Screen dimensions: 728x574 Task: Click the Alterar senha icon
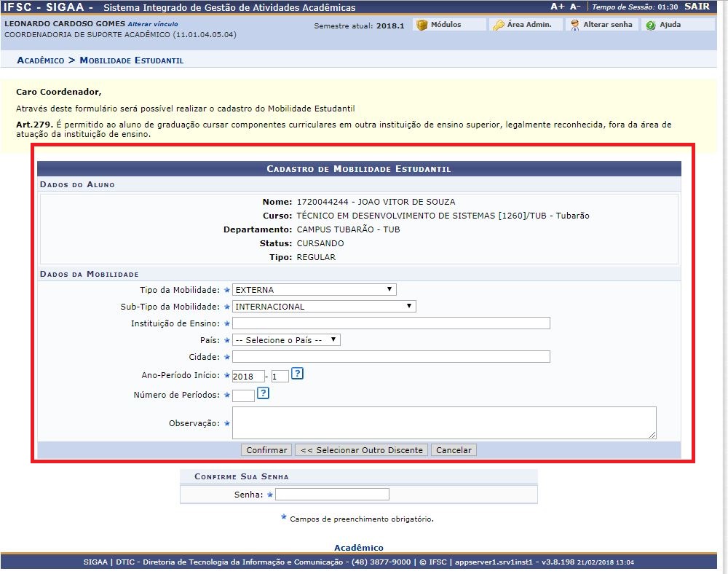click(575, 25)
